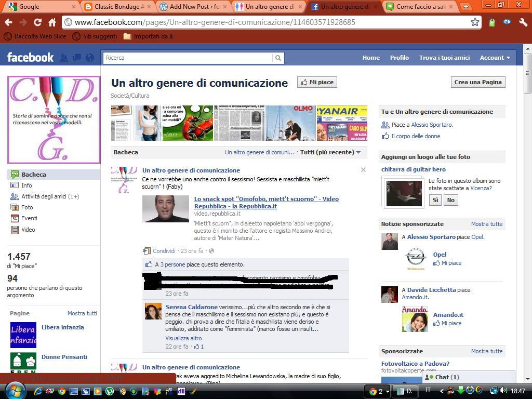Image resolution: width=532 pixels, height=399 pixels.
Task: Click the Ricerca search input field
Action: [187, 58]
